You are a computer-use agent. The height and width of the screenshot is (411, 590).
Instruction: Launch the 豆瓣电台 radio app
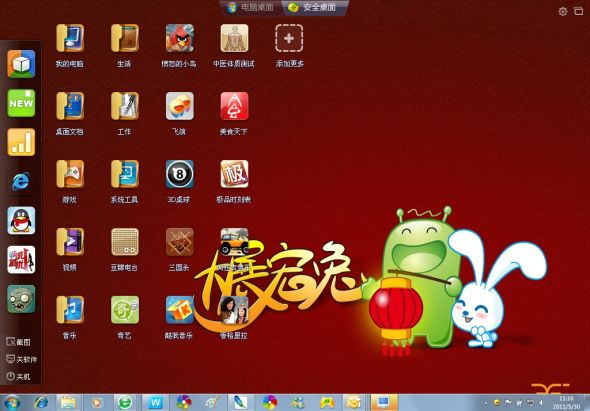[125, 242]
